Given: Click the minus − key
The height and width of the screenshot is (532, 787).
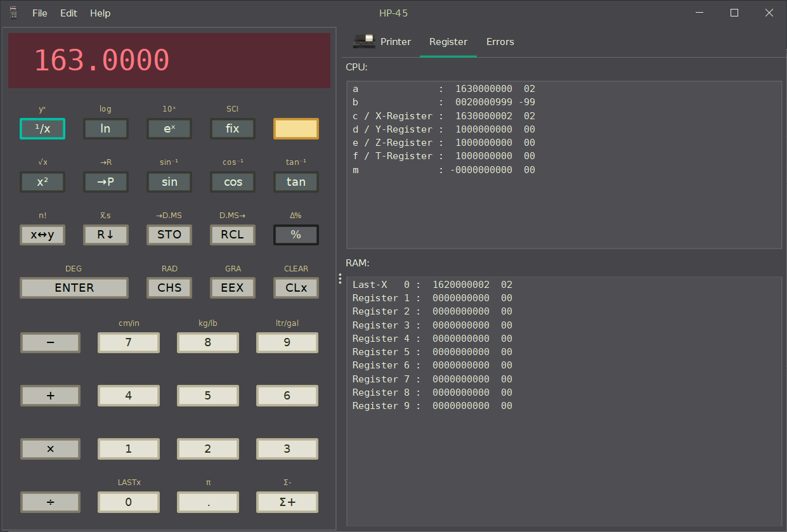Looking at the screenshot, I should tap(51, 342).
